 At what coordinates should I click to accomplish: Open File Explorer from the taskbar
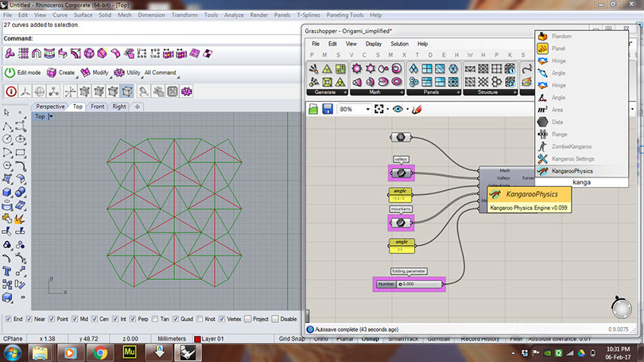point(40,352)
